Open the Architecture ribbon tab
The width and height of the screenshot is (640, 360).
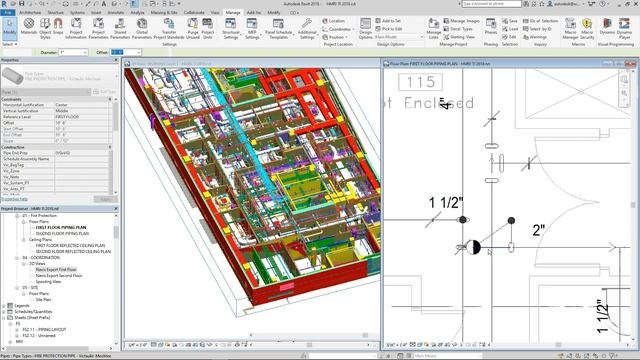tap(30, 13)
